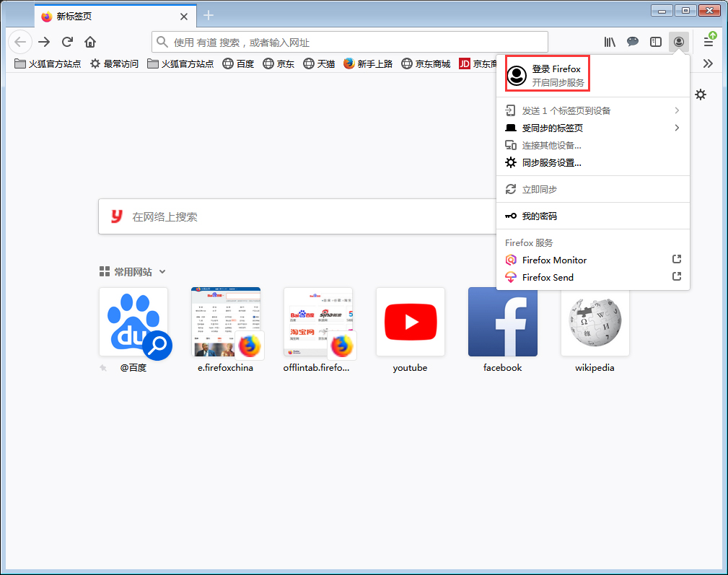Click the account avatar icon in toolbar
Image resolution: width=728 pixels, height=575 pixels.
click(x=679, y=42)
